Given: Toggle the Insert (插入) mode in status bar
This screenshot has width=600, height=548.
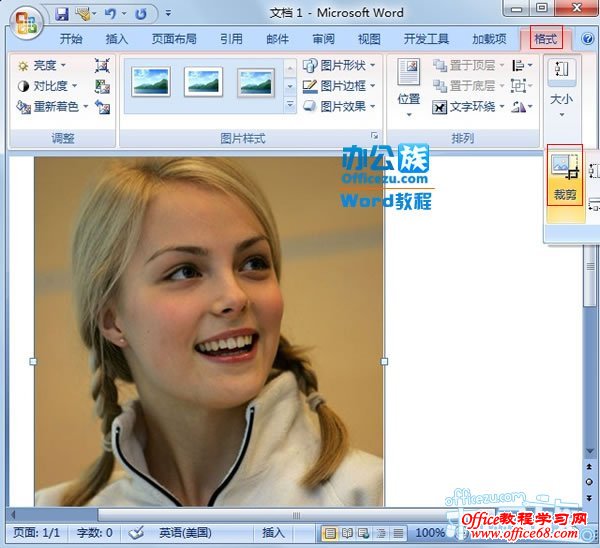Looking at the screenshot, I should [273, 533].
